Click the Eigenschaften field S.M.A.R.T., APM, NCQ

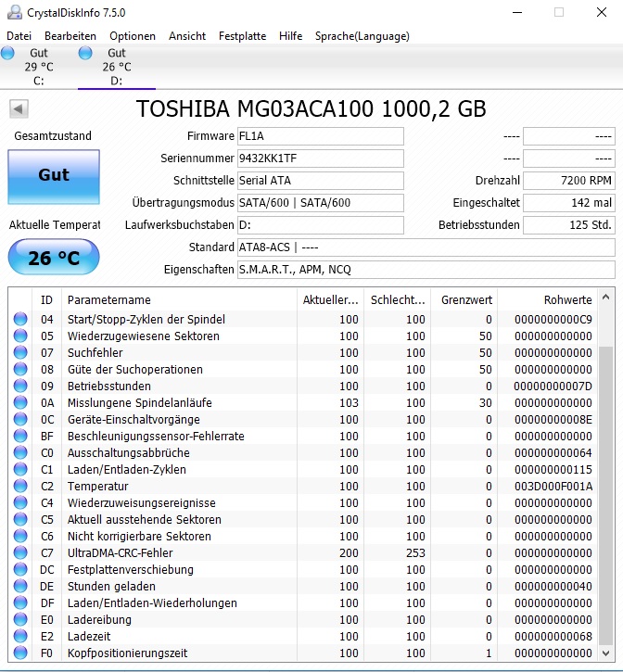[x=426, y=270]
